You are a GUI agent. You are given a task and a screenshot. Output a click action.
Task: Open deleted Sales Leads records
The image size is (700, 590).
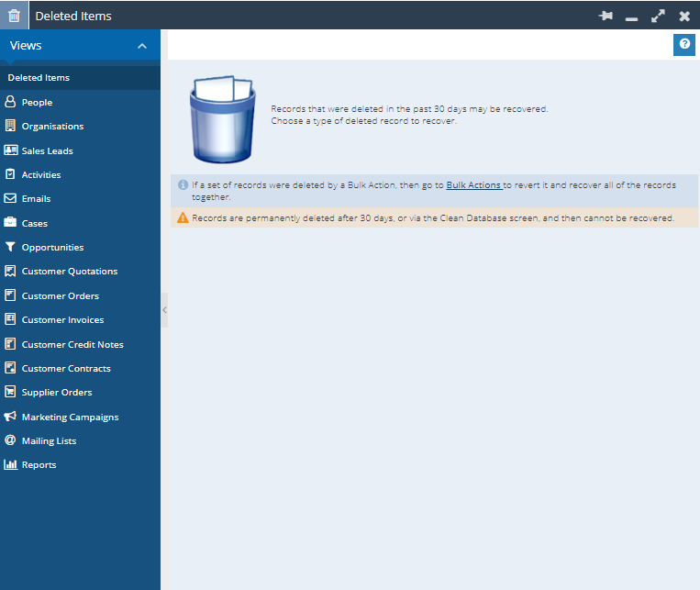(48, 151)
